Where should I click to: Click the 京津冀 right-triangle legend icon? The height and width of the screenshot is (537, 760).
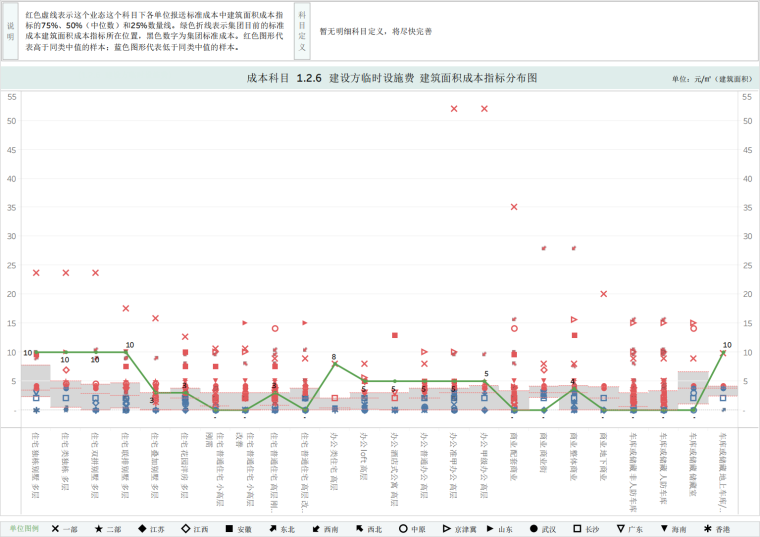(x=446, y=528)
